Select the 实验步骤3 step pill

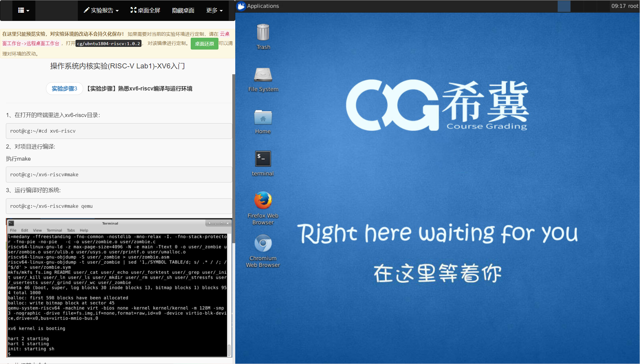tap(64, 88)
